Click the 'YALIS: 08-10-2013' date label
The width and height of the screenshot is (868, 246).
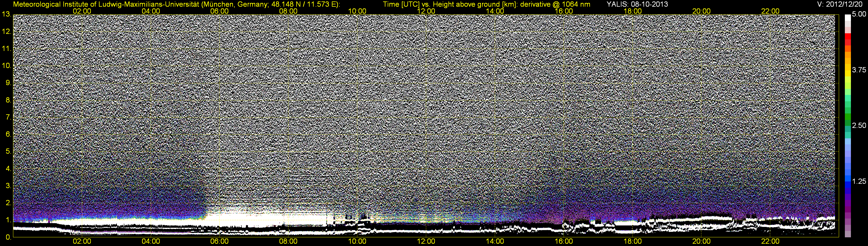637,4
